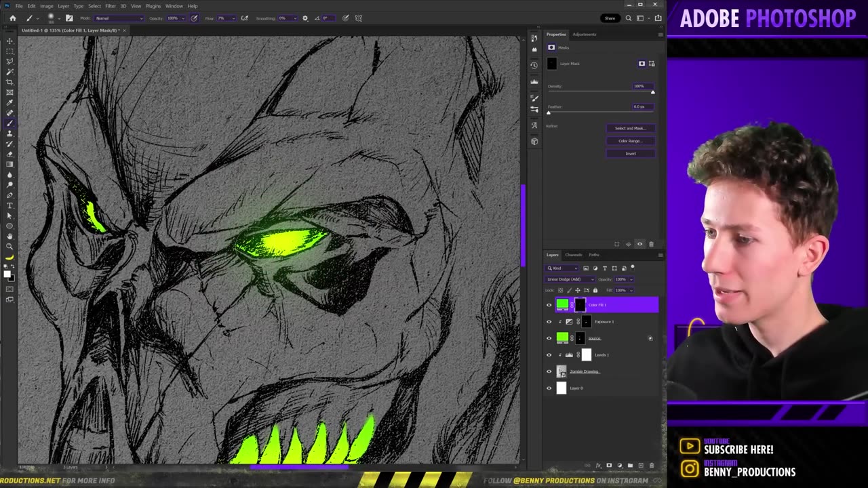
Task: Click the Share button
Action: coord(610,18)
